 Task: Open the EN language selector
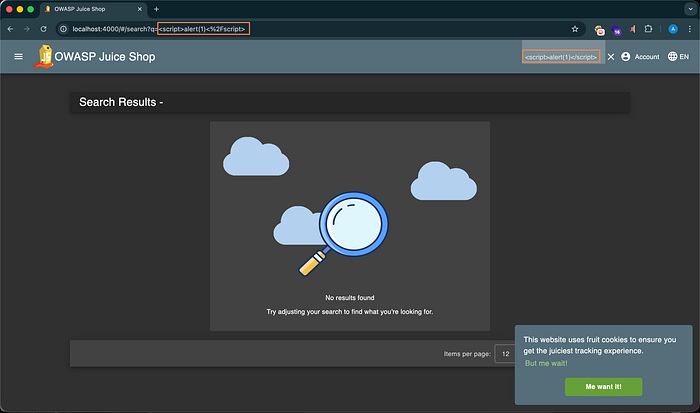click(678, 57)
